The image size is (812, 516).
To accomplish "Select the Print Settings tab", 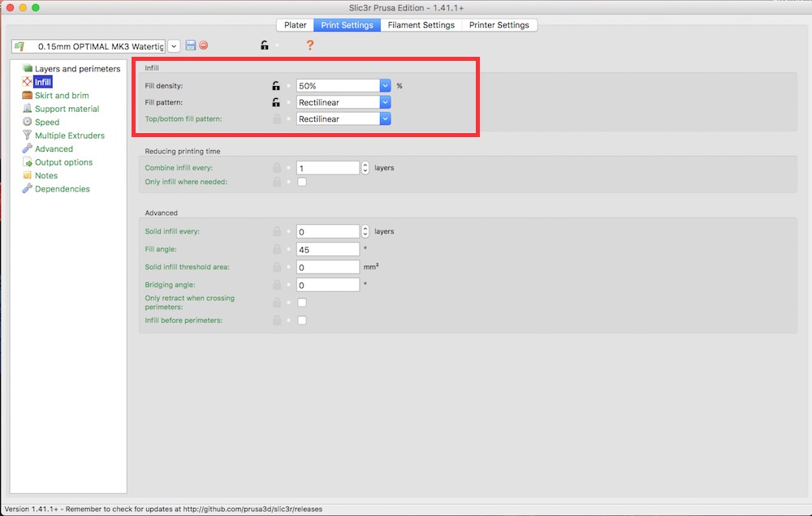I will pyautogui.click(x=347, y=25).
